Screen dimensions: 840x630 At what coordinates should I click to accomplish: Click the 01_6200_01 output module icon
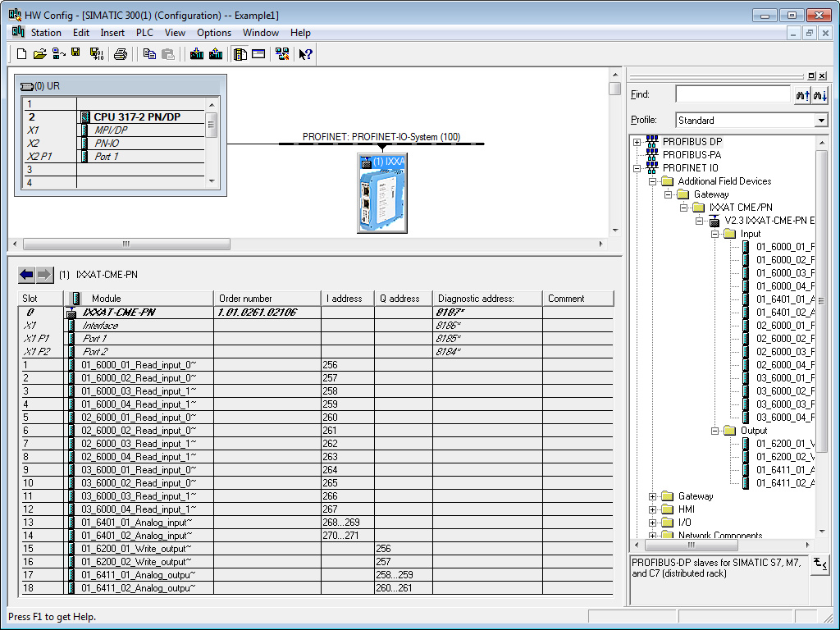746,444
